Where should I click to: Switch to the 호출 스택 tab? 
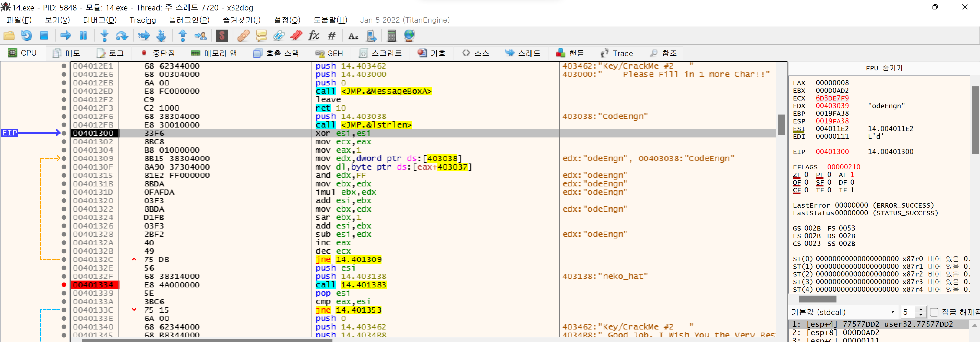pos(276,53)
